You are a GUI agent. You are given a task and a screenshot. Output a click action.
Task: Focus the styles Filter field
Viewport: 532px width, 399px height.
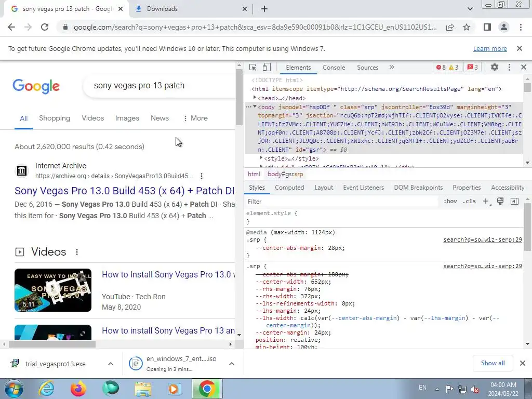pos(342,202)
